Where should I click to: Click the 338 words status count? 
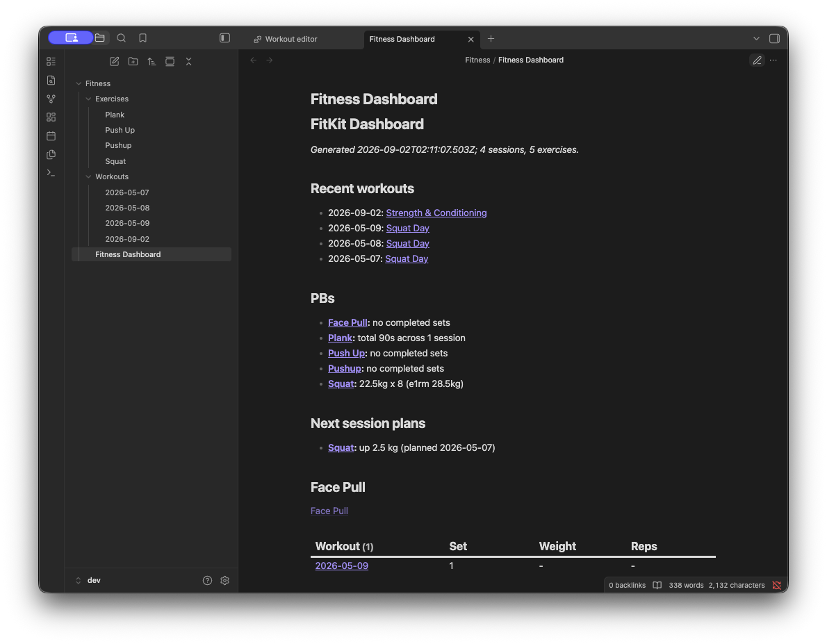[x=686, y=585]
